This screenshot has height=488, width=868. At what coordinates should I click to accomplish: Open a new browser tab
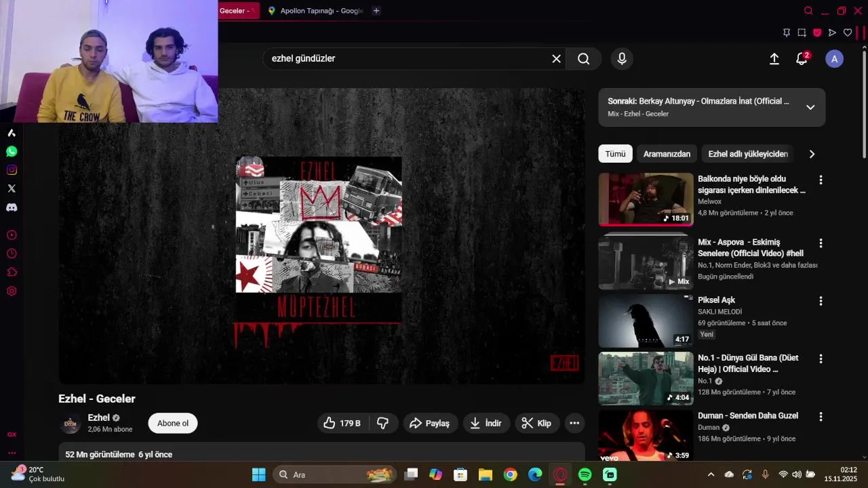click(376, 11)
